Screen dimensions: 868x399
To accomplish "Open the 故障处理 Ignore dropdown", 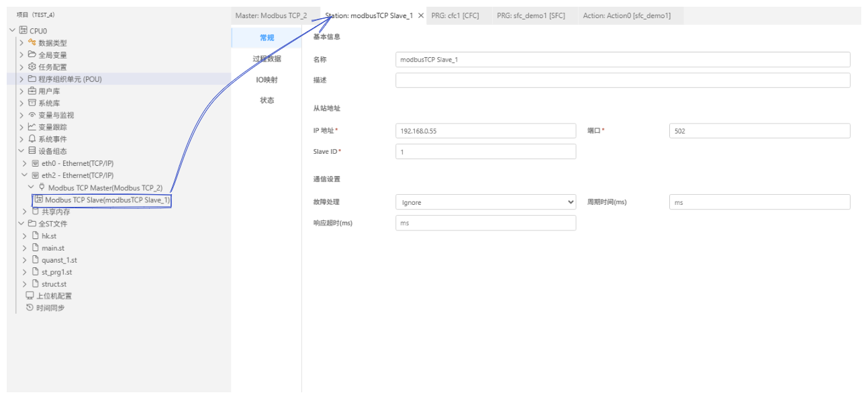I will 485,202.
